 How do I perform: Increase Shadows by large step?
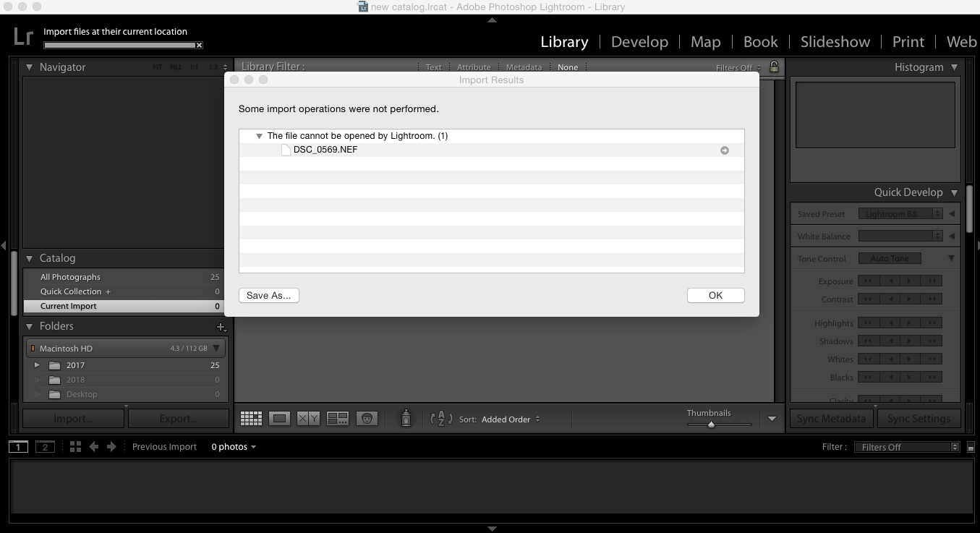coord(932,341)
